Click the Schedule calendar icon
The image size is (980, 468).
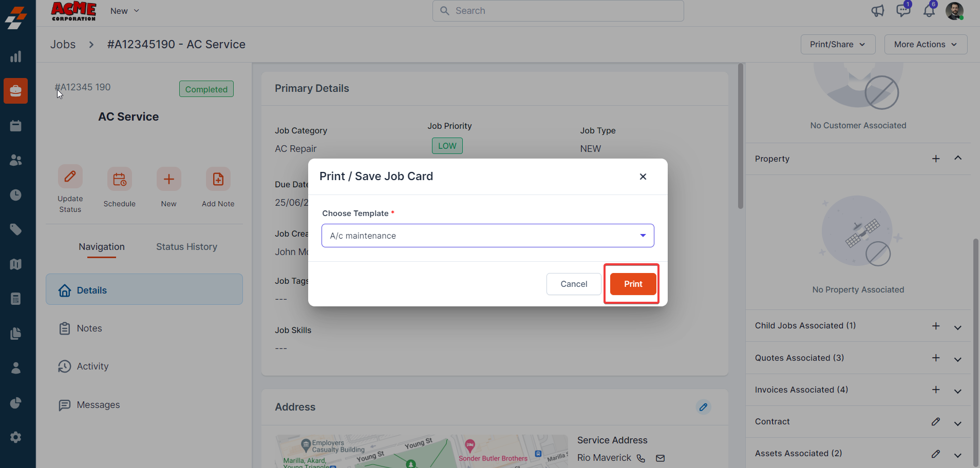tap(120, 179)
